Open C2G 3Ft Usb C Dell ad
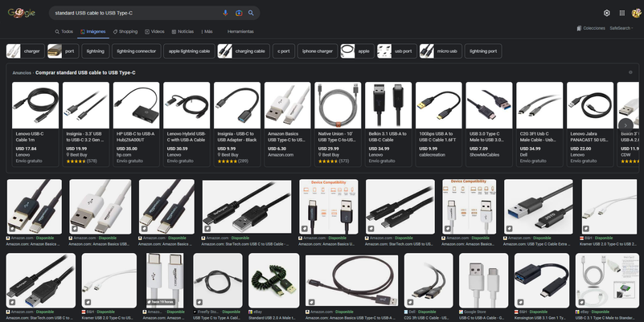Image resolution: width=644 pixels, height=322 pixels. tap(539, 124)
